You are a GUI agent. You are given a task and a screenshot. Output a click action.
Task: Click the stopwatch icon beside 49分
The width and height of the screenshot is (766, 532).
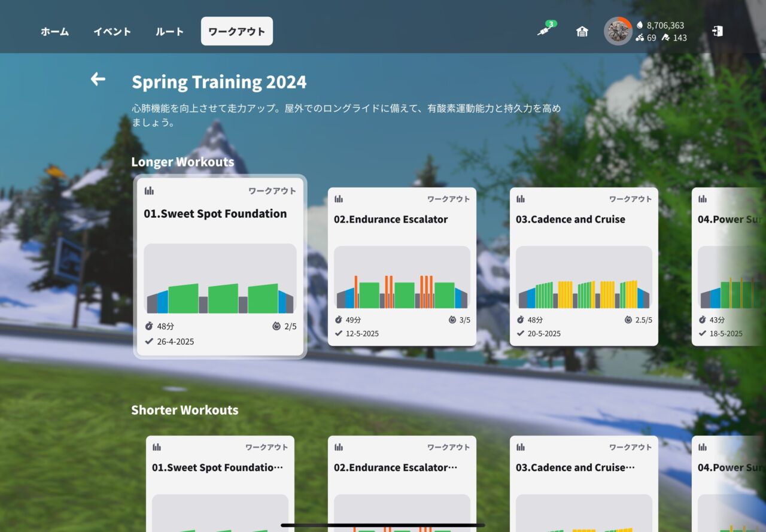338,320
